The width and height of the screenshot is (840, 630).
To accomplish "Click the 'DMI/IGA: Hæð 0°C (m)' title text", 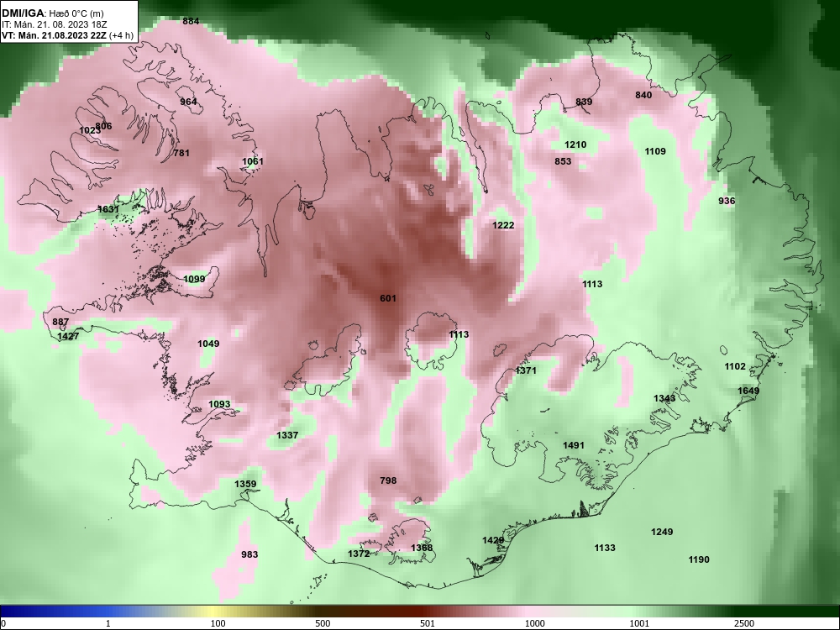I will (x=52, y=13).
